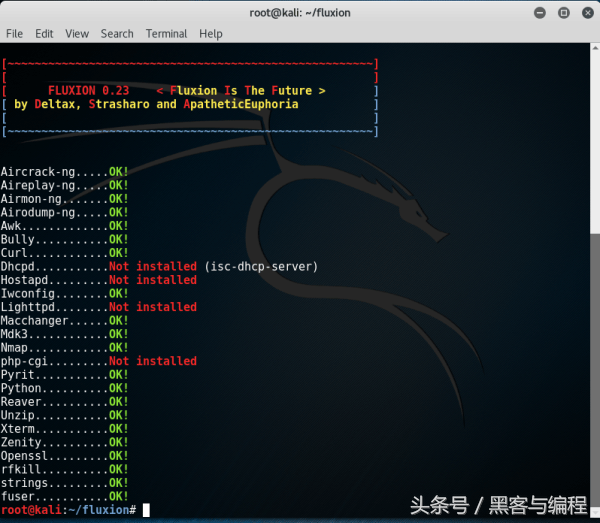This screenshot has height=523, width=600.
Task: Click the Hostapd Not installed line
Action: point(99,280)
